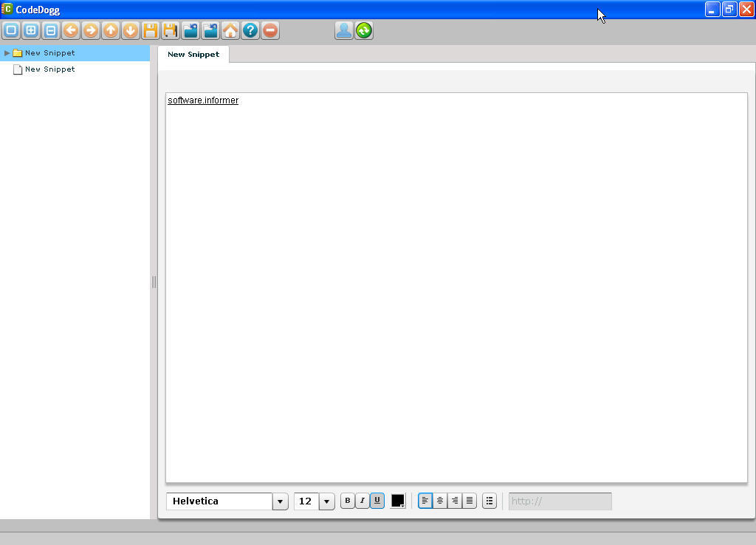Click the Helvetica font name field
This screenshot has width=756, height=545.
[x=219, y=501]
